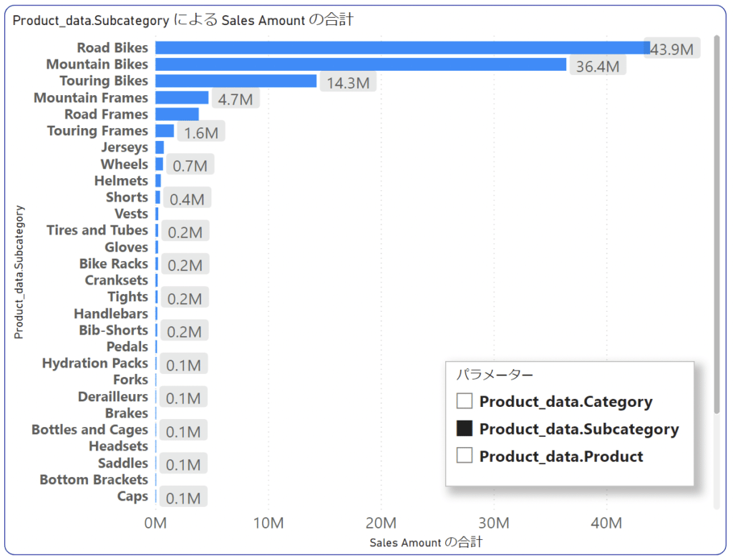Enable the Product_data.Product parameter checkbox

pos(464,456)
